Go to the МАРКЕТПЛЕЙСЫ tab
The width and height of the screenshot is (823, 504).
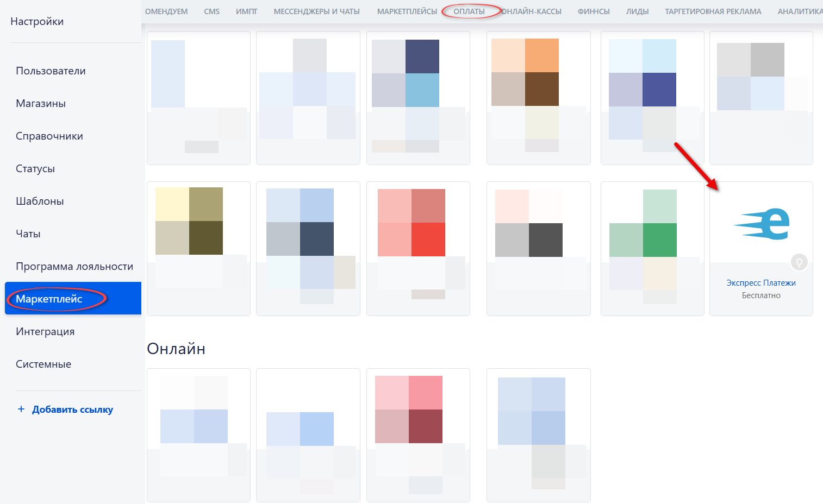(407, 11)
